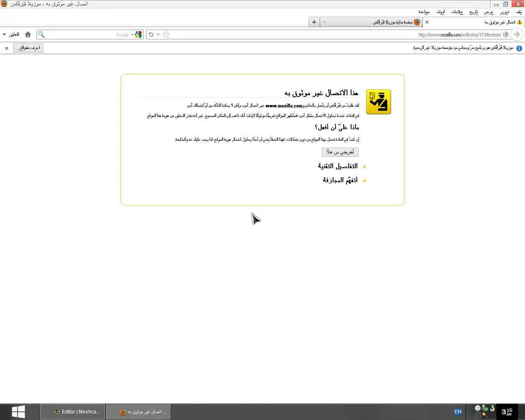Close the اتصال غير موثوق به tab
Screen dimensions: 525x420
[427, 22]
